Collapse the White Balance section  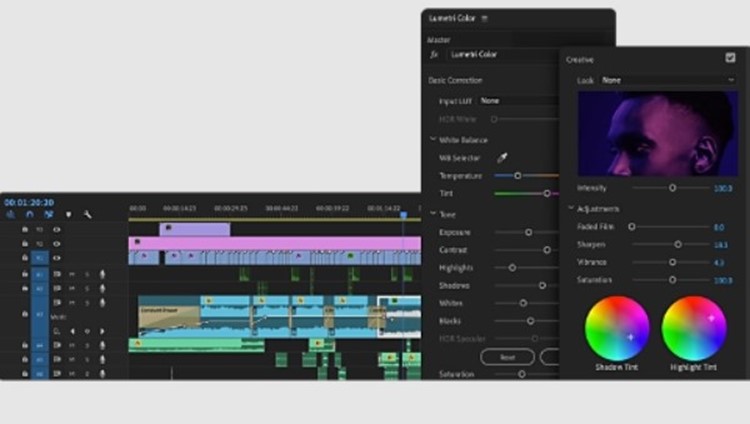(x=433, y=139)
